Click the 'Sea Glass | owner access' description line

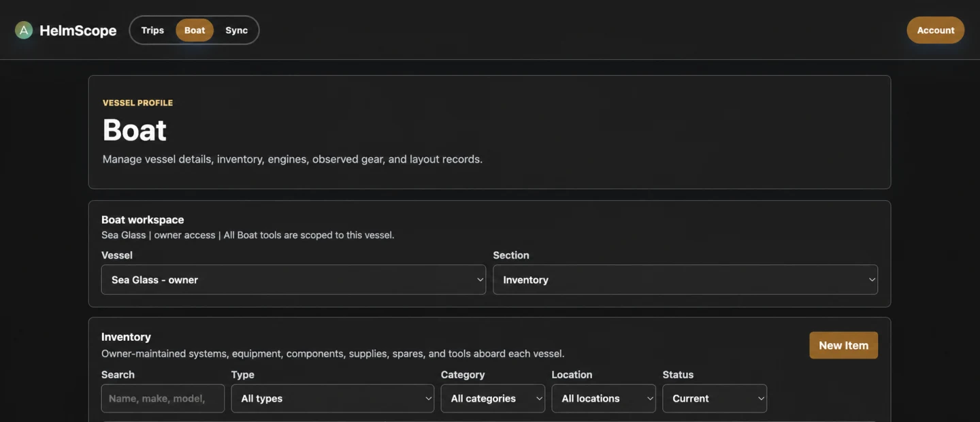[x=248, y=235]
